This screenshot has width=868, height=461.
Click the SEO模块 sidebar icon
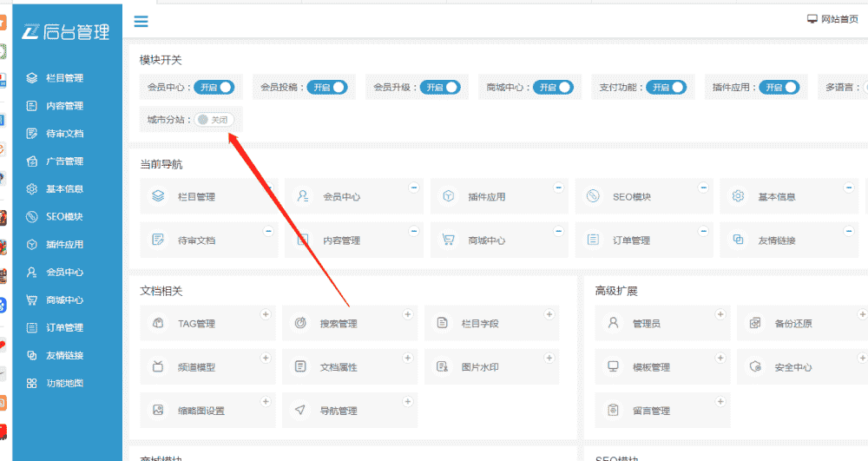(32, 217)
